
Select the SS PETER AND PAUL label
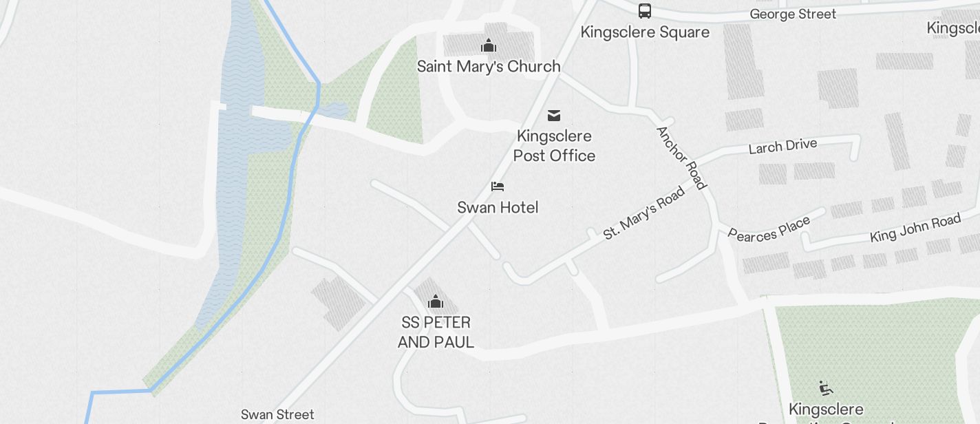click(x=436, y=332)
